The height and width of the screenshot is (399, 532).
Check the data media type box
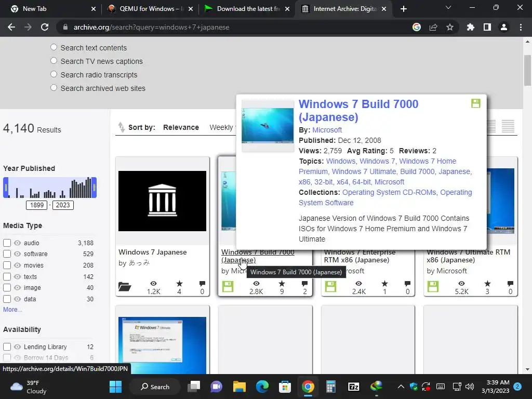pos(7,299)
